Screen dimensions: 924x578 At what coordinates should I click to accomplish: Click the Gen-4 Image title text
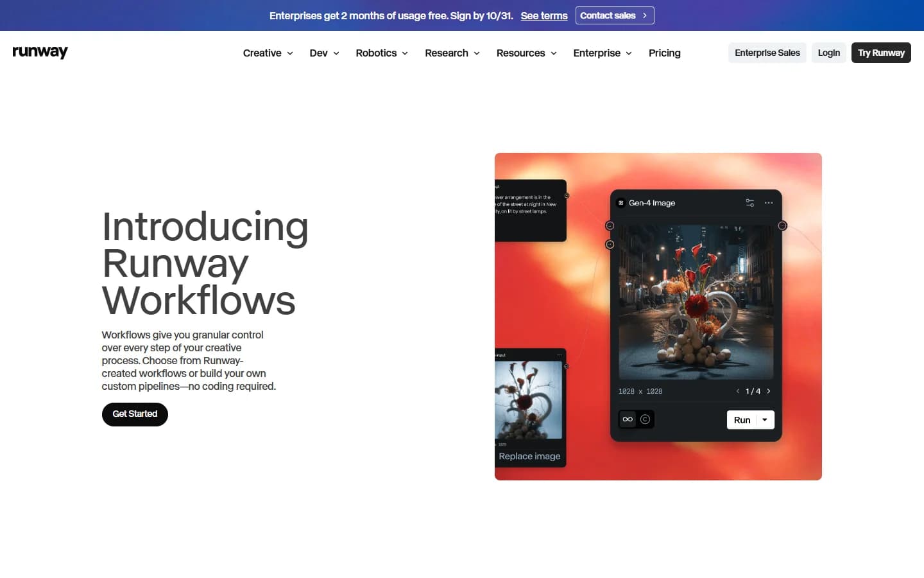[x=652, y=203]
